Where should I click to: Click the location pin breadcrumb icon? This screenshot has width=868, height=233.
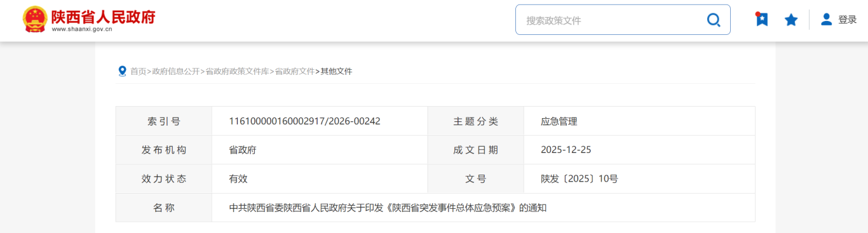pos(123,71)
